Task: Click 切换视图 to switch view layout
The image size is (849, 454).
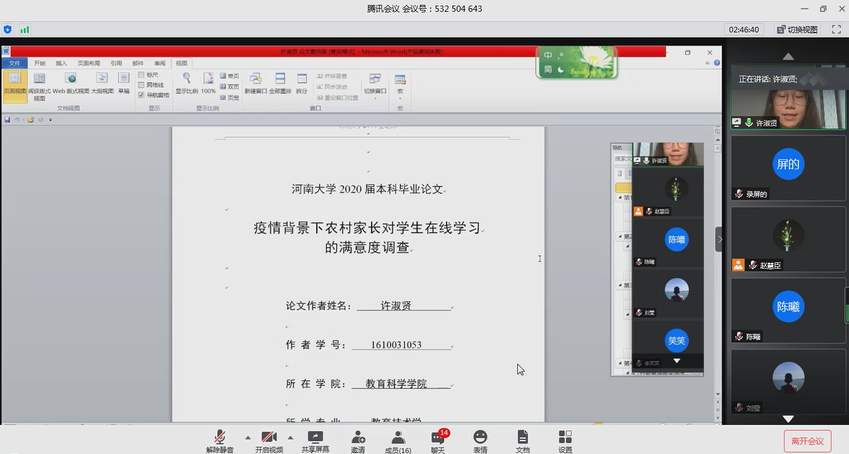Action: click(x=798, y=30)
